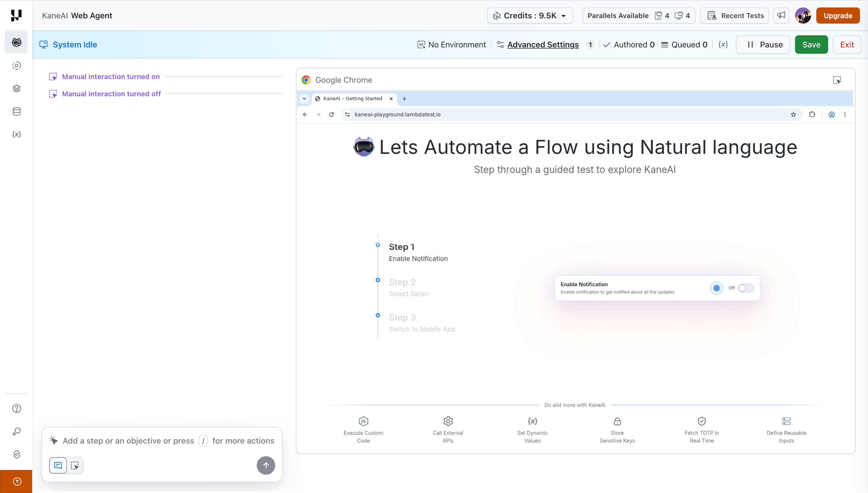
Task: Click the Upgrade button
Action: pyautogui.click(x=838, y=16)
